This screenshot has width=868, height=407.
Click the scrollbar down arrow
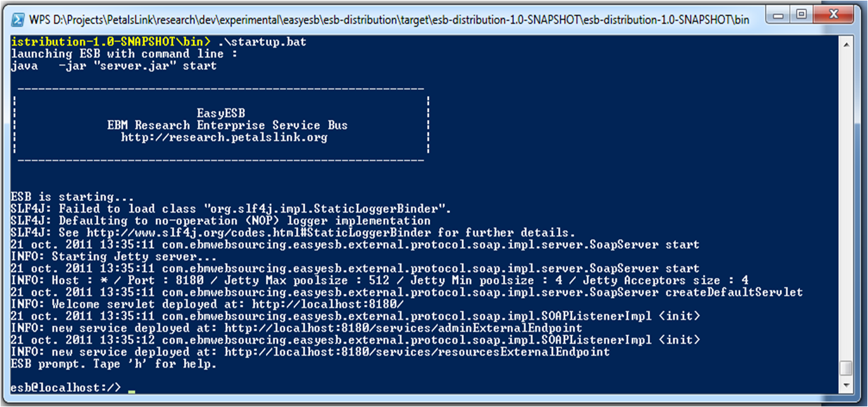pos(846,385)
